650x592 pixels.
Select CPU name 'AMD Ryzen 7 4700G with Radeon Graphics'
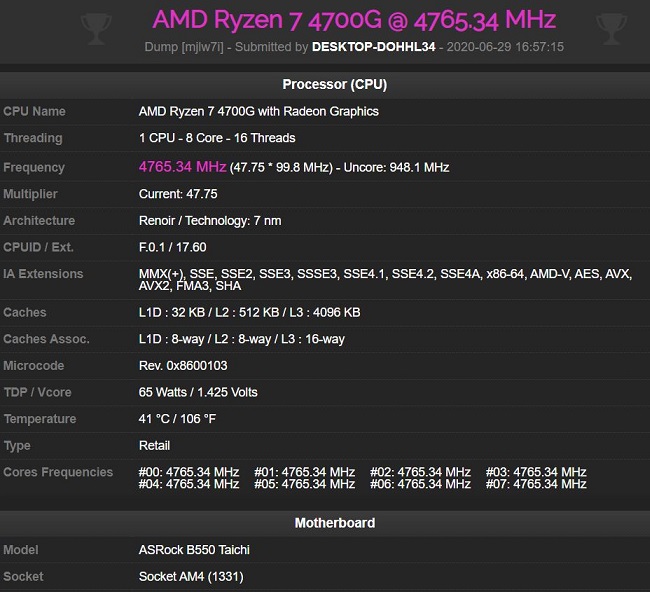click(x=259, y=112)
